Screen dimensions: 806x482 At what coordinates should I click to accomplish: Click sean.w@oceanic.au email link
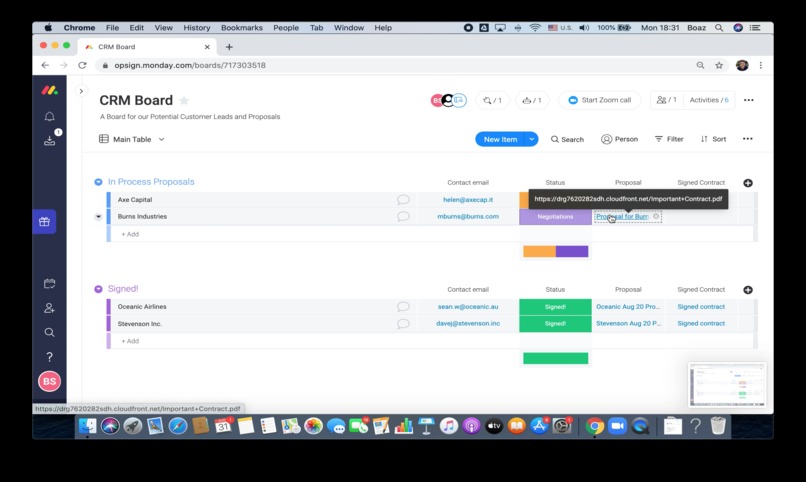(468, 307)
